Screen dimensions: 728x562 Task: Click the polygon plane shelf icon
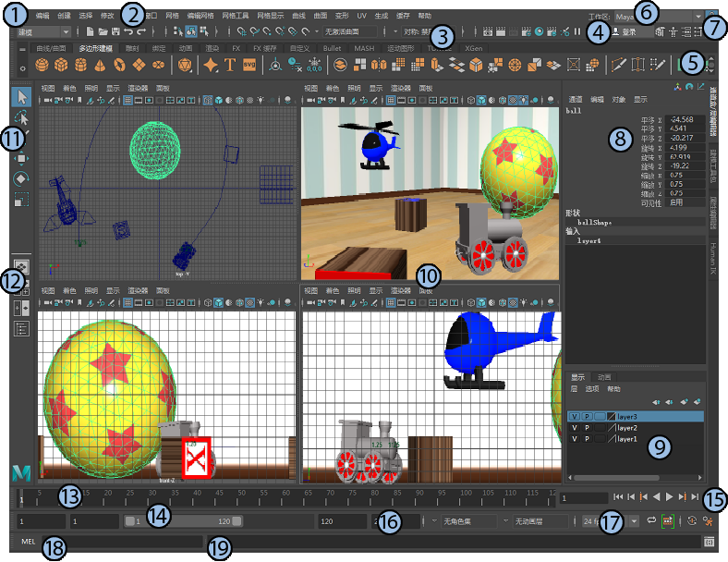[x=139, y=65]
